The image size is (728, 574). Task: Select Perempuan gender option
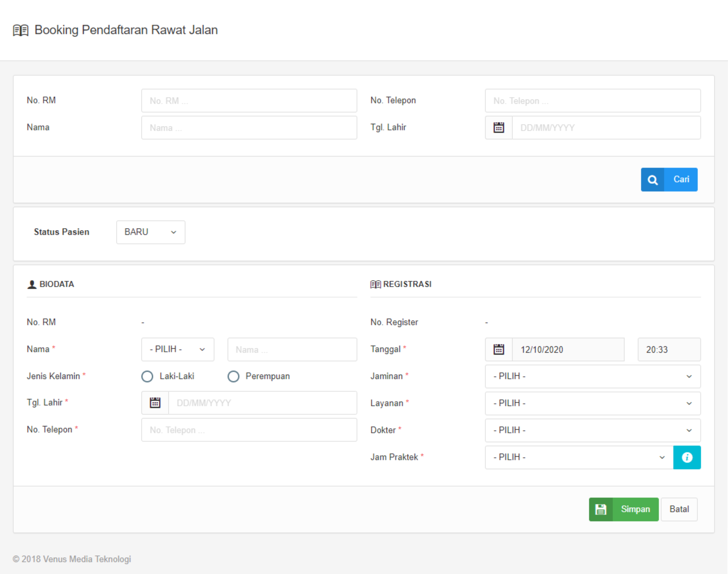pos(233,376)
